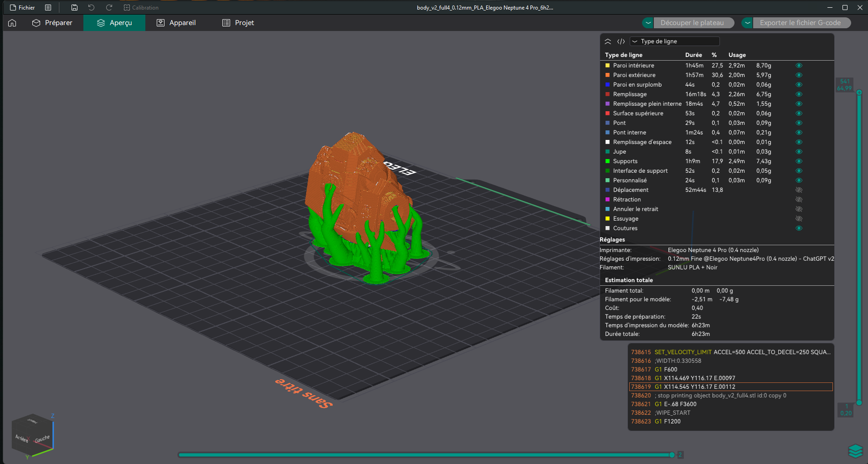Viewport: 868px width, 464px height.
Task: Click the layers icon at bottom right
Action: (855, 451)
